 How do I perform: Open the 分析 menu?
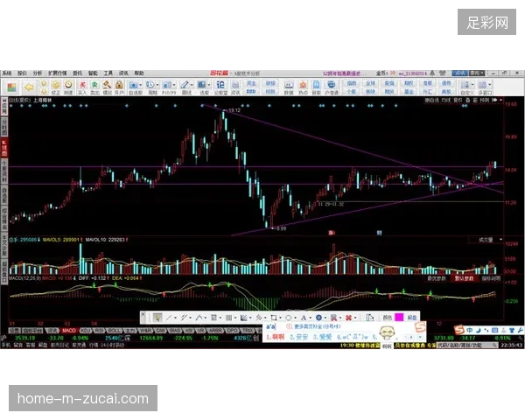coord(37,73)
